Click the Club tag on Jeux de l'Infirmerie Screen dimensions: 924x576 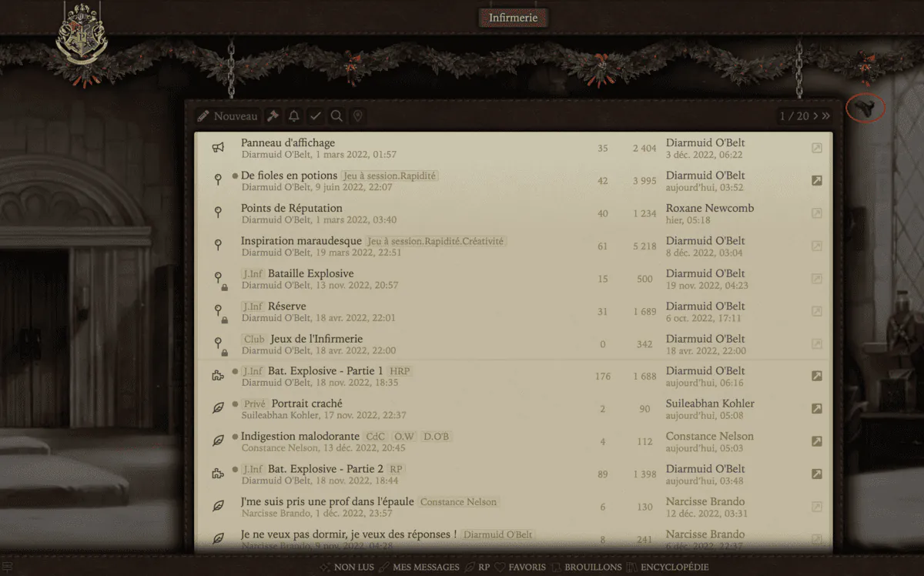tap(253, 339)
